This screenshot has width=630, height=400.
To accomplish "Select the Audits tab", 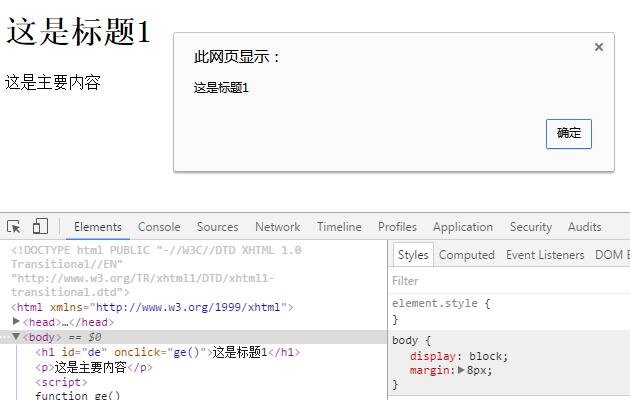I will tap(584, 227).
